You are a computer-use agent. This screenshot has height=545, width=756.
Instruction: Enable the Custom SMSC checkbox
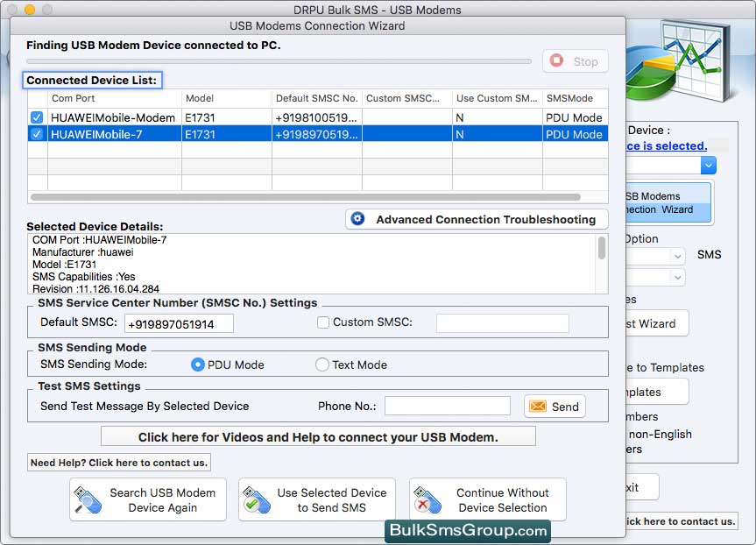click(323, 322)
